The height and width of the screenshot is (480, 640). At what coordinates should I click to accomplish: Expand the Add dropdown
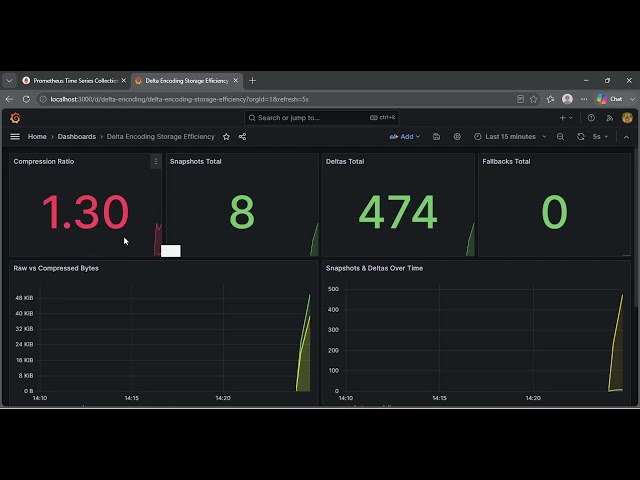click(x=405, y=137)
